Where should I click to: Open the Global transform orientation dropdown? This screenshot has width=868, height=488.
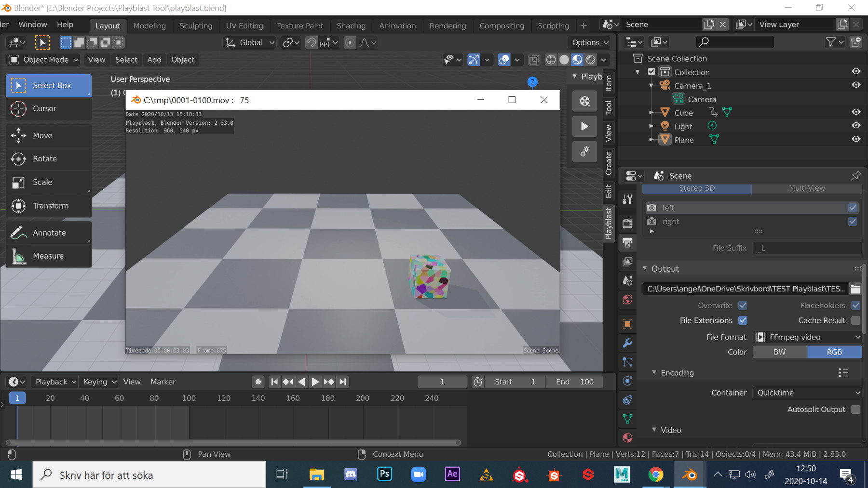pyautogui.click(x=250, y=42)
